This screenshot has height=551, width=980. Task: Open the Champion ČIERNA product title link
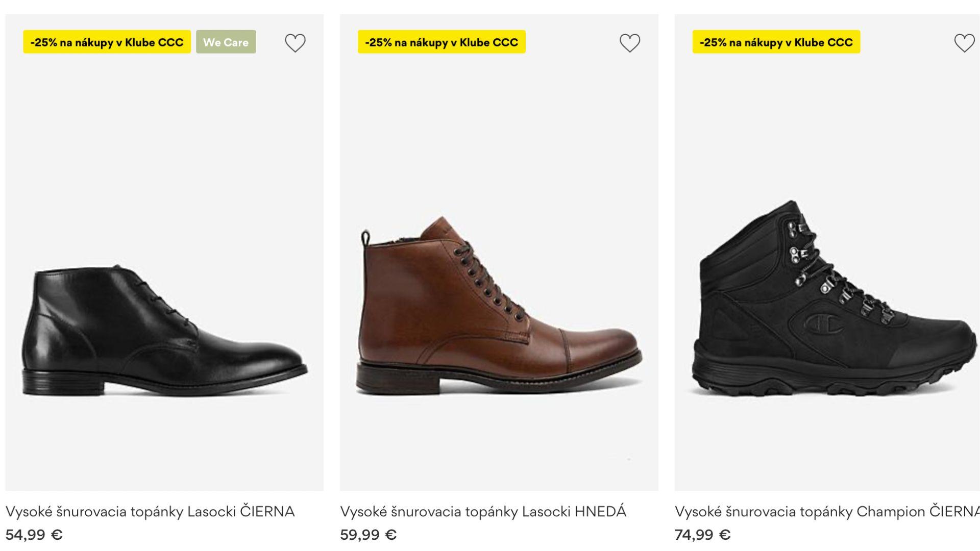[x=826, y=511]
